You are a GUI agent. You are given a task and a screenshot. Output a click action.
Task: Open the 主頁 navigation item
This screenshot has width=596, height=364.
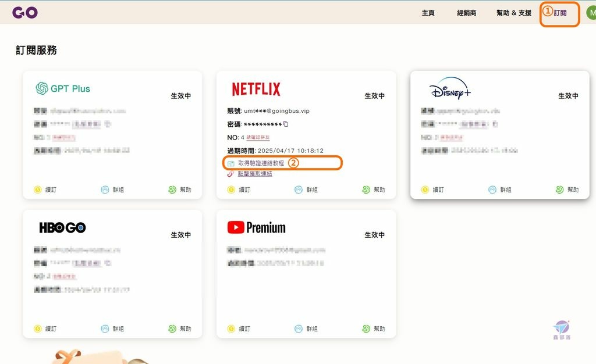(428, 13)
